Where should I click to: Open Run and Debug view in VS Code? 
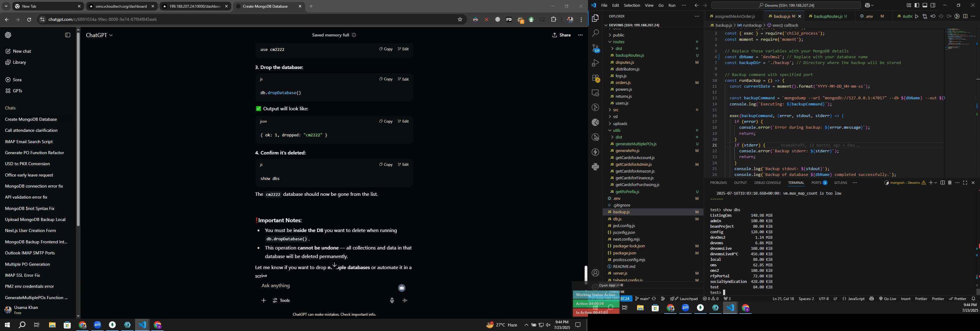coord(595,63)
